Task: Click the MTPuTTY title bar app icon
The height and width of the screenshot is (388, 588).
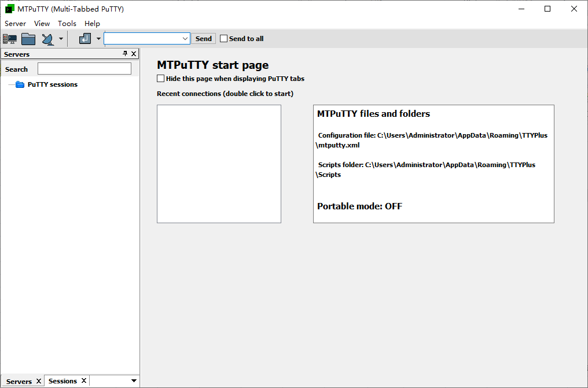Action: tap(10, 9)
